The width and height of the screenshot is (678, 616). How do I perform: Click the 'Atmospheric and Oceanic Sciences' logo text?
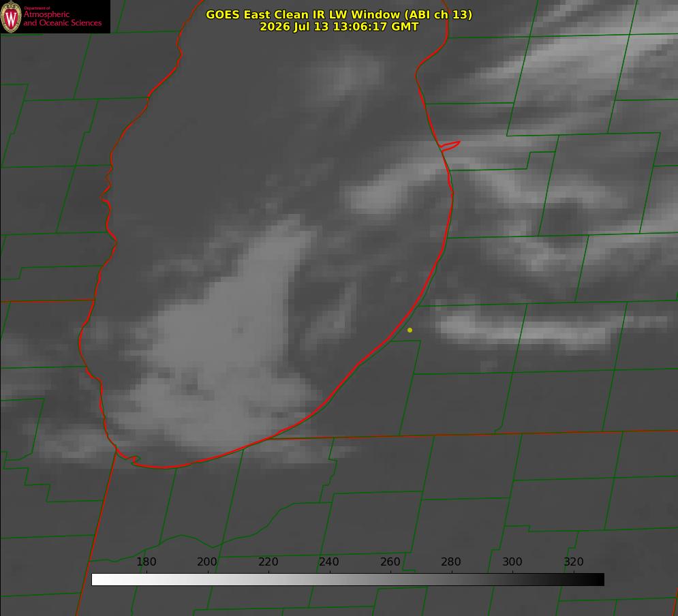62,17
